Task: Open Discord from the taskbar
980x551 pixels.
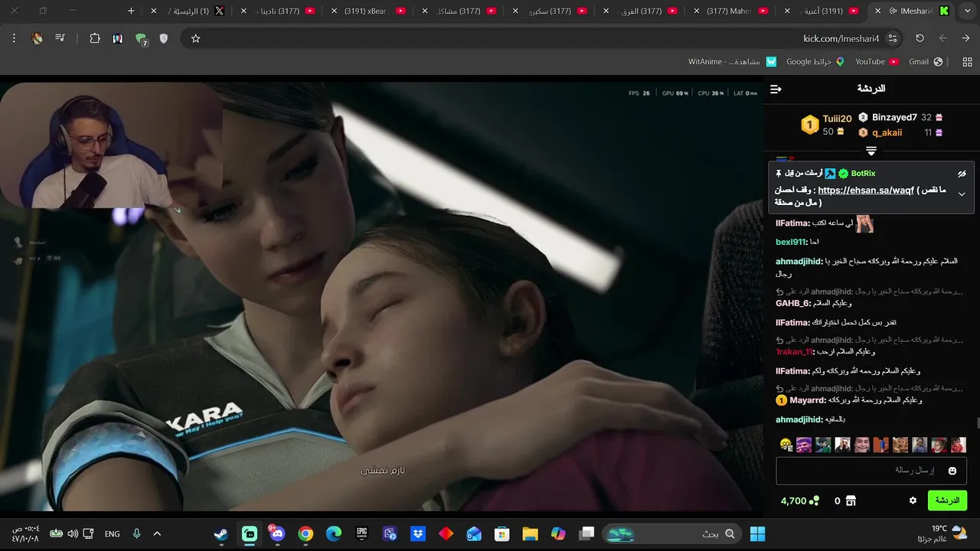Action: 277,533
